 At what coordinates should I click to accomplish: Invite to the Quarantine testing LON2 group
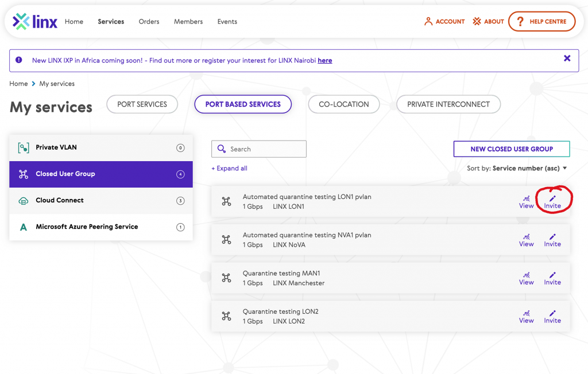click(x=552, y=317)
